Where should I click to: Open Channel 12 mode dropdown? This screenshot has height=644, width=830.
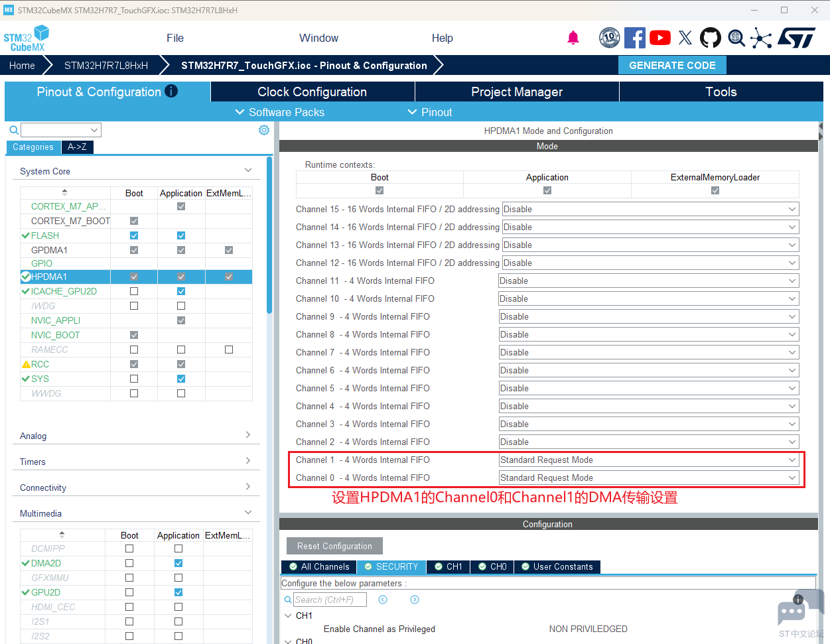coord(650,263)
